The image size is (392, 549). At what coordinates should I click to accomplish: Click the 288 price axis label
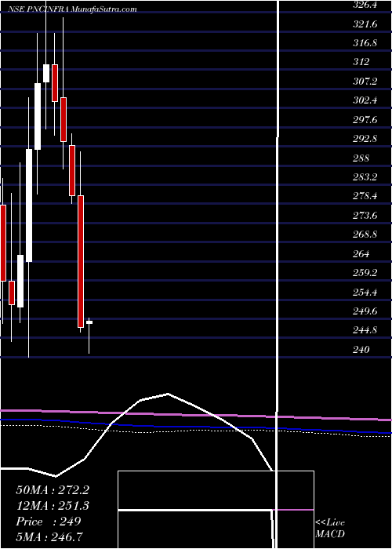click(x=361, y=158)
